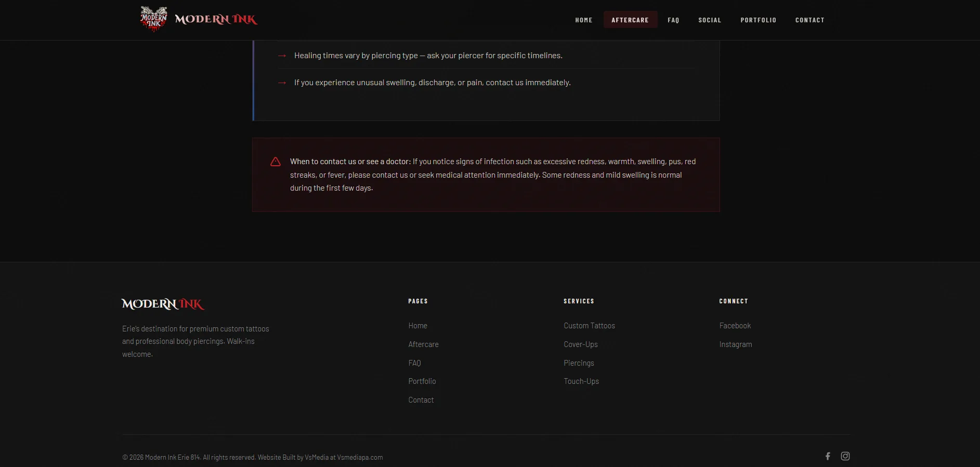Click the Modern Ink wordmark in header
The width and height of the screenshot is (980, 467).
pyautogui.click(x=216, y=20)
